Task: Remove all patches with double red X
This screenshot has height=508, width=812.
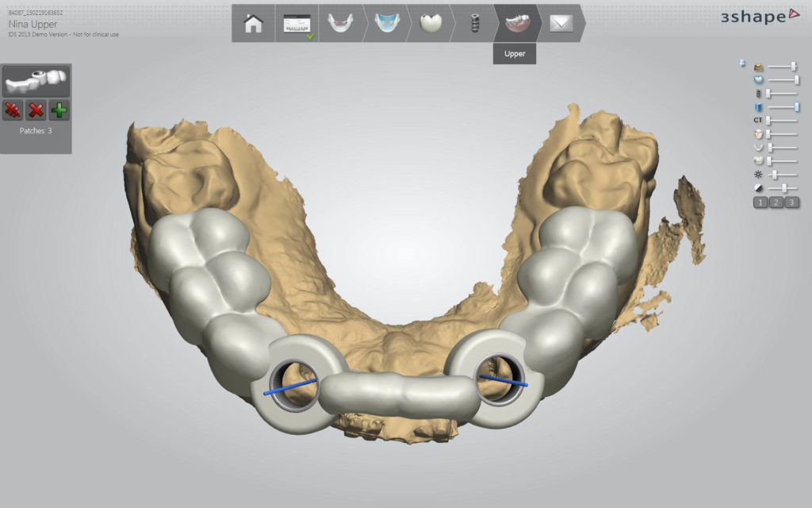Action: click(13, 110)
